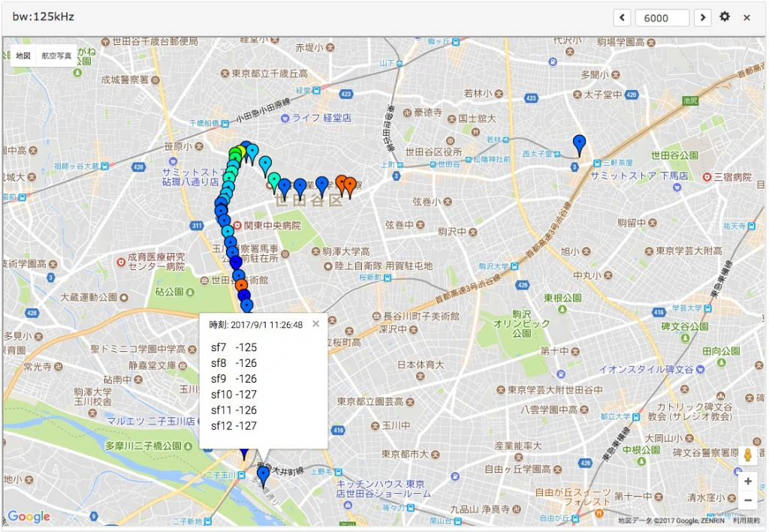Image resolution: width=769 pixels, height=532 pixels.
Task: Click 千歳船橋 station icon
Action: [225, 124]
